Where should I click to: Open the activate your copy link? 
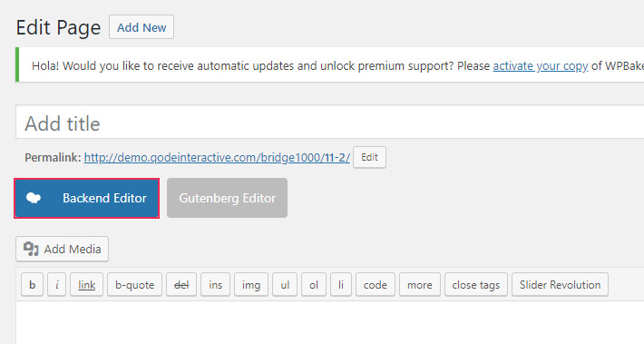pyautogui.click(x=541, y=65)
